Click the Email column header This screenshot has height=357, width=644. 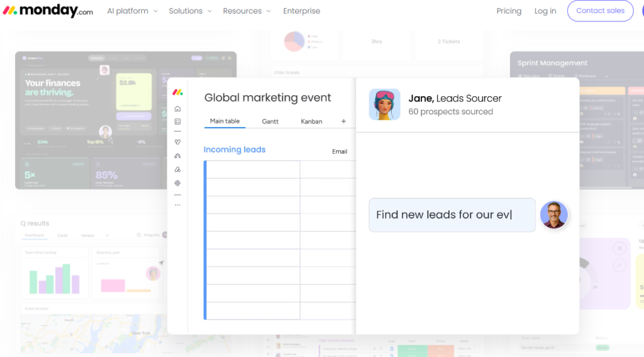click(339, 151)
